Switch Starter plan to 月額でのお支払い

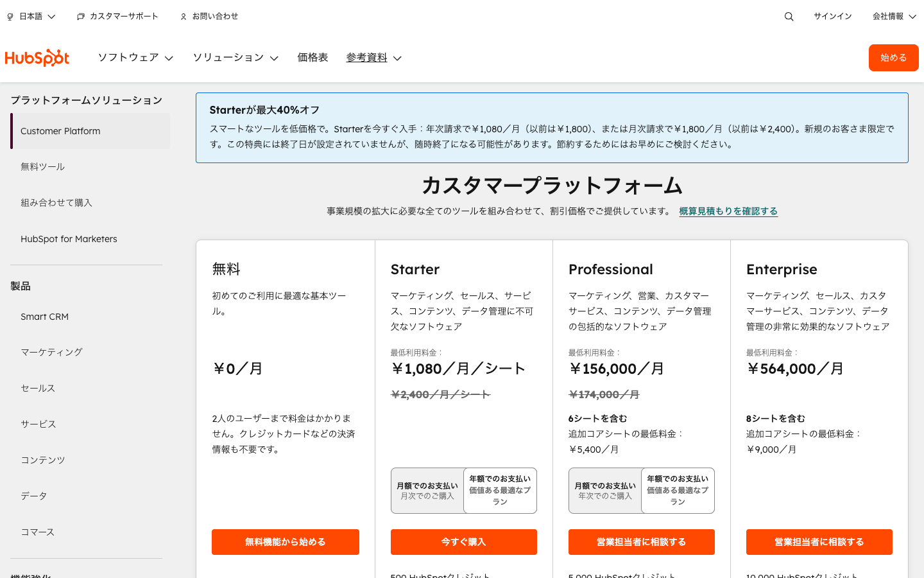[x=427, y=490]
